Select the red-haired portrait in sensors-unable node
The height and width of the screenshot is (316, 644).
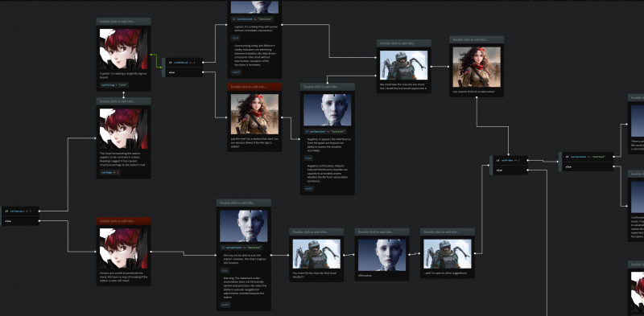pyautogui.click(x=123, y=248)
